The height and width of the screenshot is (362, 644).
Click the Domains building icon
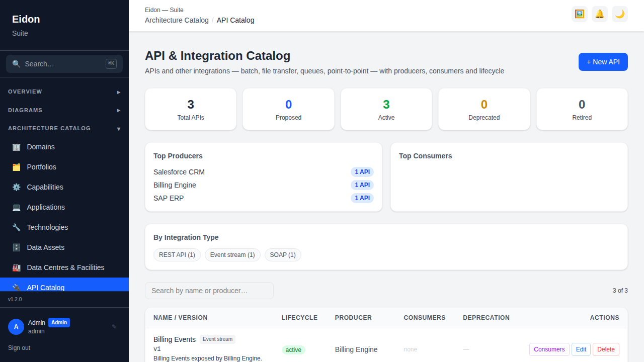coord(17,147)
